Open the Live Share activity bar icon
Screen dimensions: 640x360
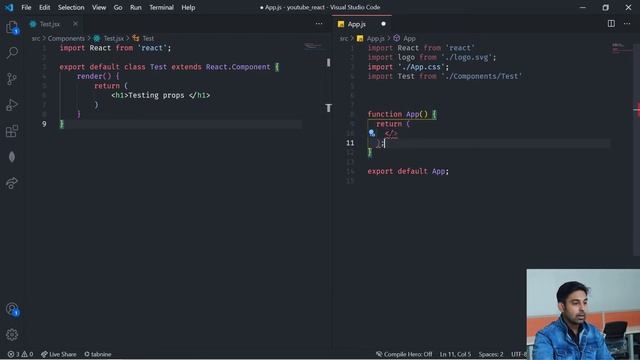coord(12,183)
